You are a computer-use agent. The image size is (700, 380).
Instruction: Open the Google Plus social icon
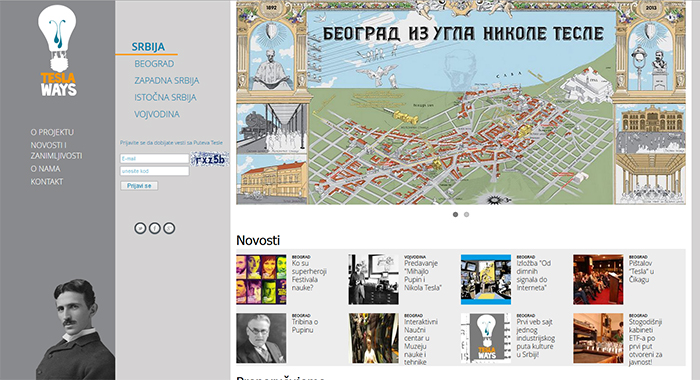(x=169, y=228)
